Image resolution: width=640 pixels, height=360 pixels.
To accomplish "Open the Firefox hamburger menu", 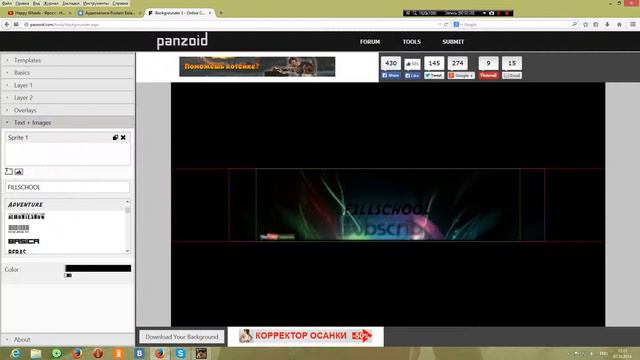I will (633, 24).
